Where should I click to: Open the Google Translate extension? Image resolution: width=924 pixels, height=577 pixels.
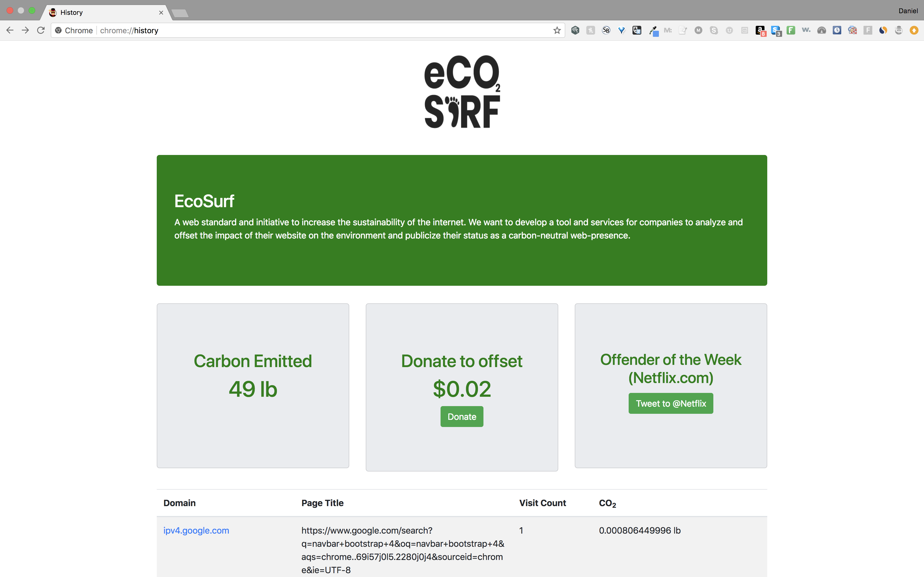click(x=637, y=30)
